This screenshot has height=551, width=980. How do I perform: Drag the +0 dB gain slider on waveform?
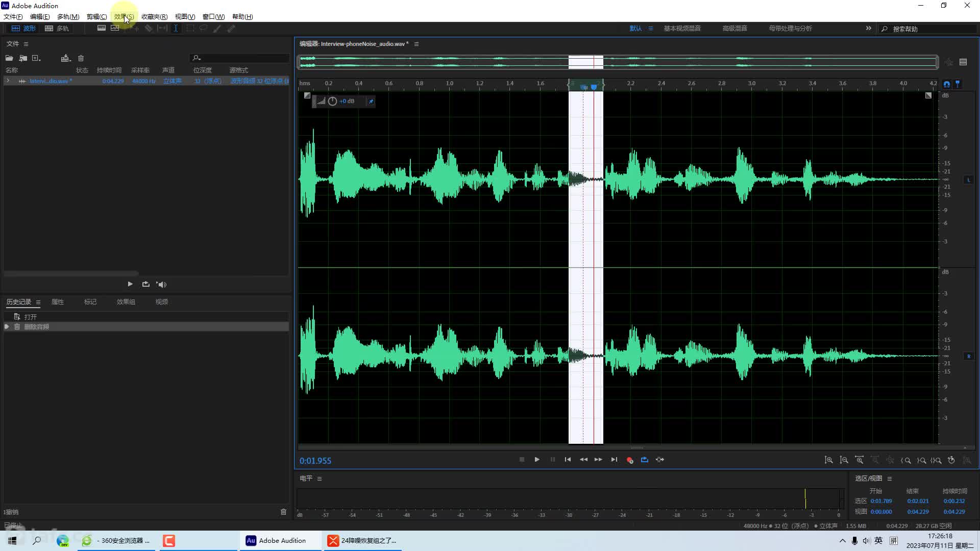347,100
